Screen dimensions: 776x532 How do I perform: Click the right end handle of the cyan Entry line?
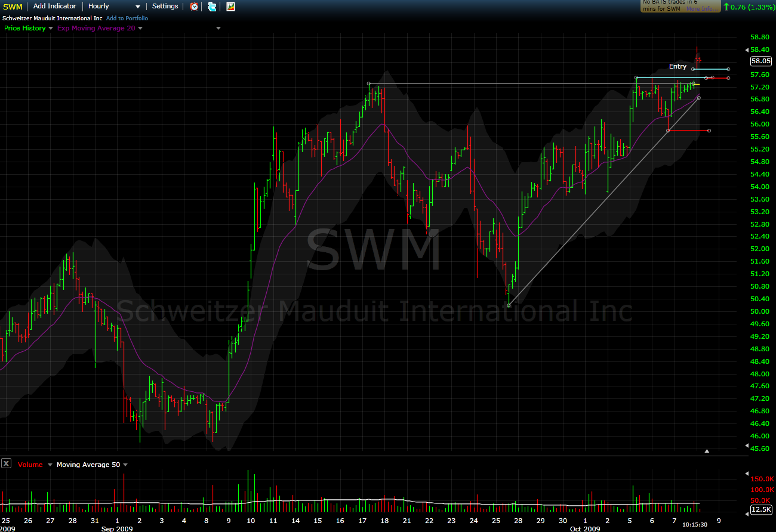[729, 69]
